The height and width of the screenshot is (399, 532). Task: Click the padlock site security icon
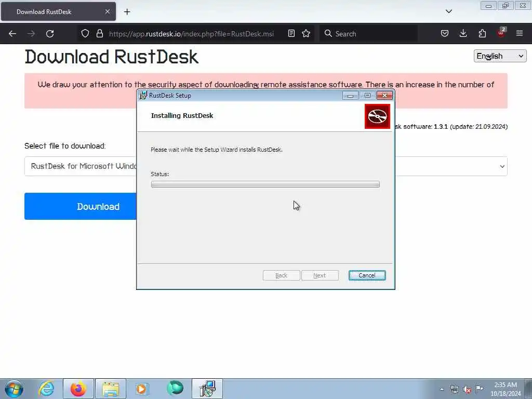99,34
